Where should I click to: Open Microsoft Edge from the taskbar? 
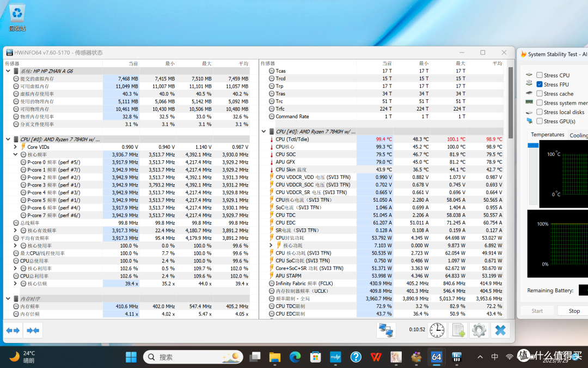tap(295, 357)
